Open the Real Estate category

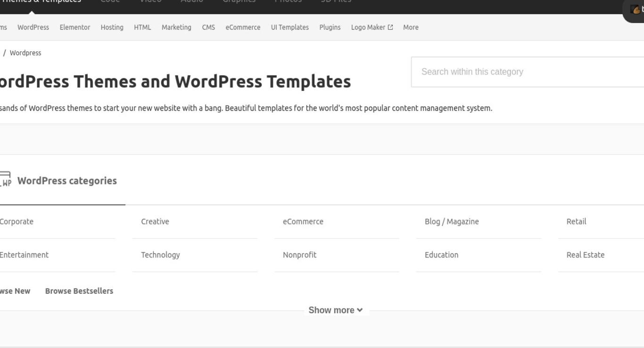(585, 255)
